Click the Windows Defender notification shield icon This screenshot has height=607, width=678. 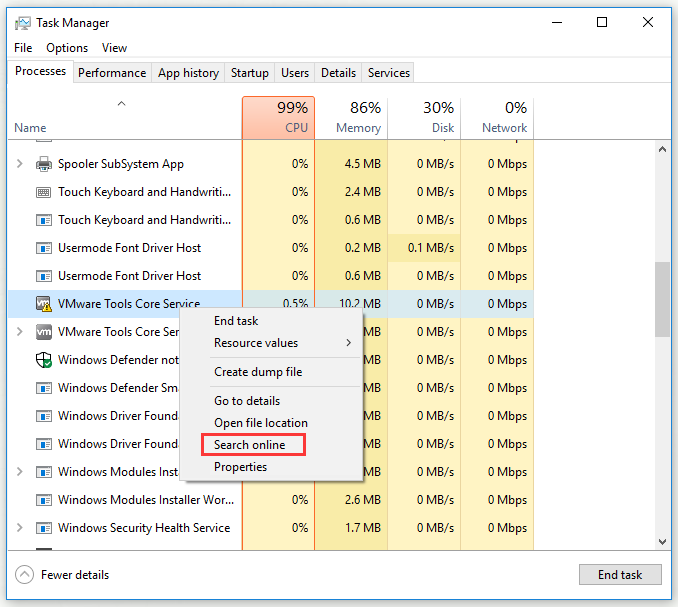[44, 360]
